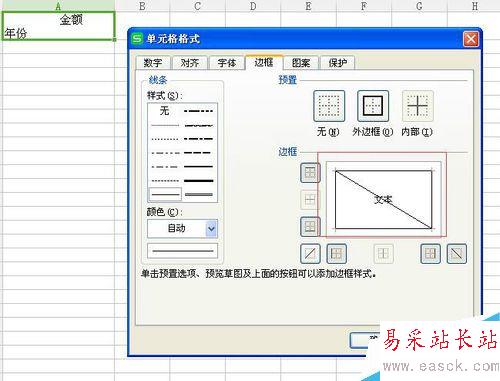Click the 无(N) preset label

pos(328,132)
